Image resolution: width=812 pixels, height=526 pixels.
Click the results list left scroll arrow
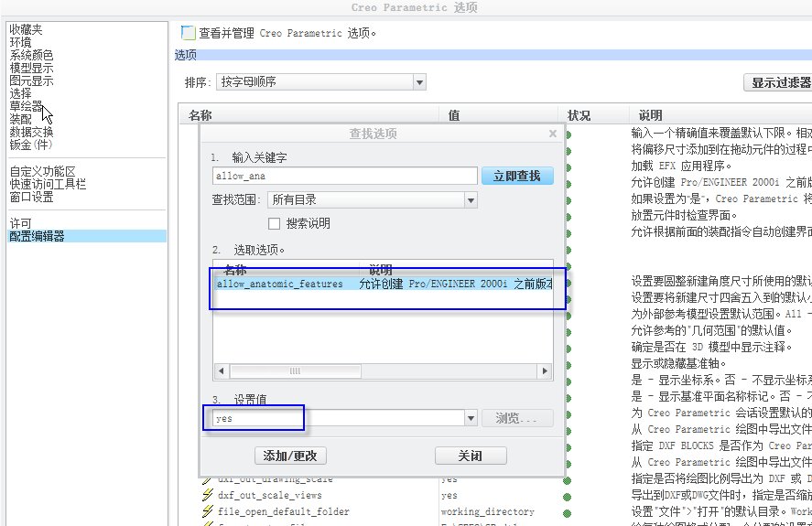[x=222, y=370]
